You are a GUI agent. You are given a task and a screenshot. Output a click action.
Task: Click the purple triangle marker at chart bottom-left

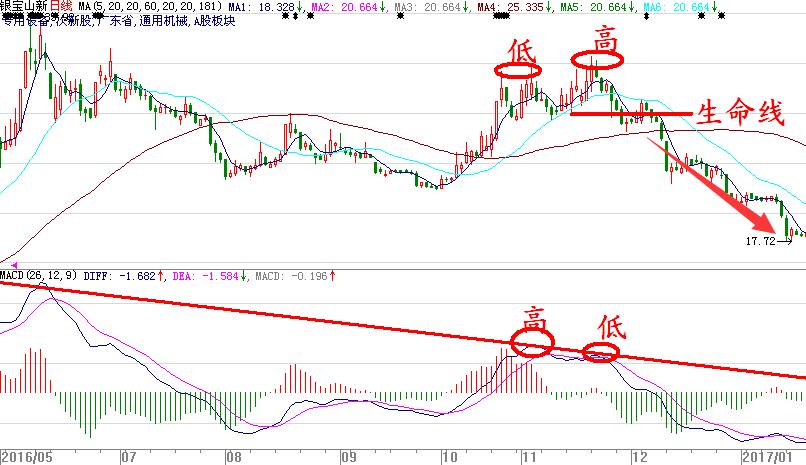(14, 265)
